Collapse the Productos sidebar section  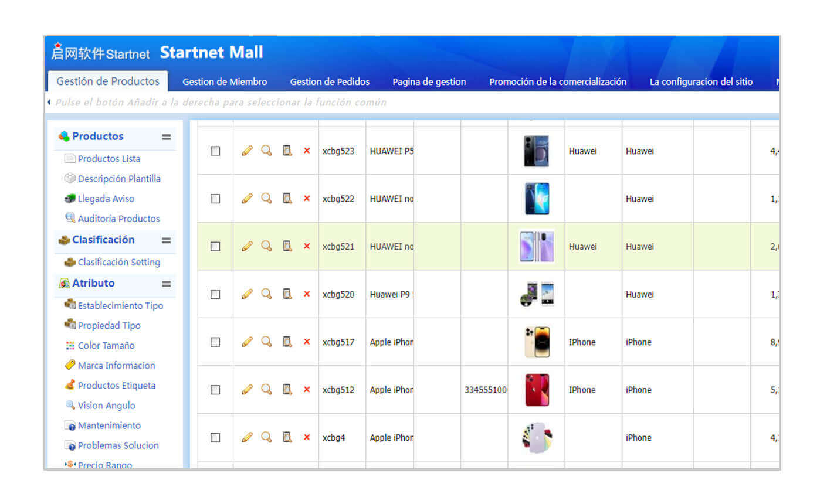click(x=167, y=137)
